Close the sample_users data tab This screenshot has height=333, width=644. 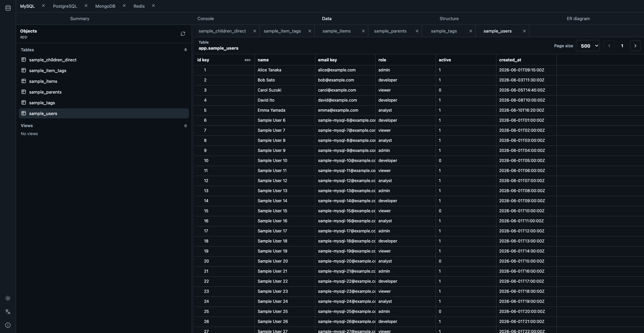(524, 31)
